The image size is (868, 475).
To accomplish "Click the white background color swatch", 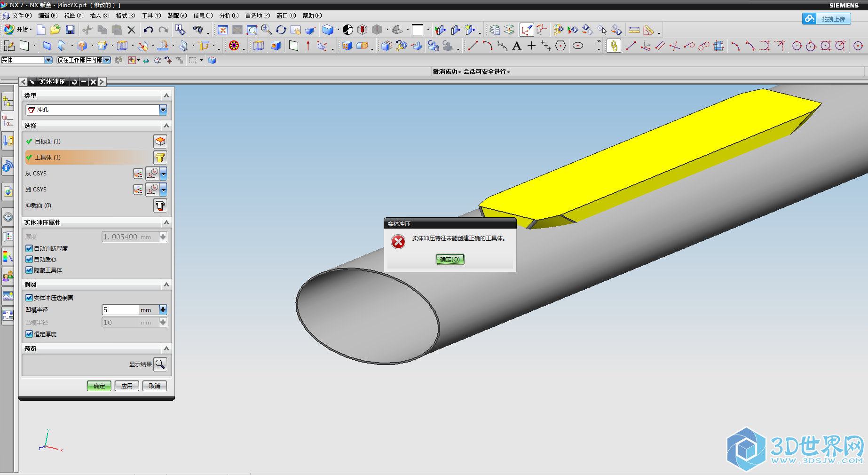I will 418,30.
